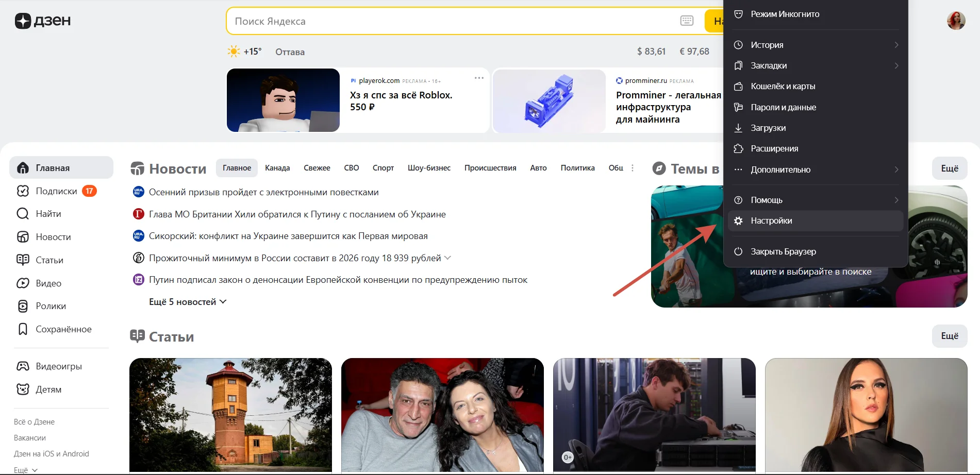Expand the Дополнительно submenu arrow

pyautogui.click(x=896, y=169)
